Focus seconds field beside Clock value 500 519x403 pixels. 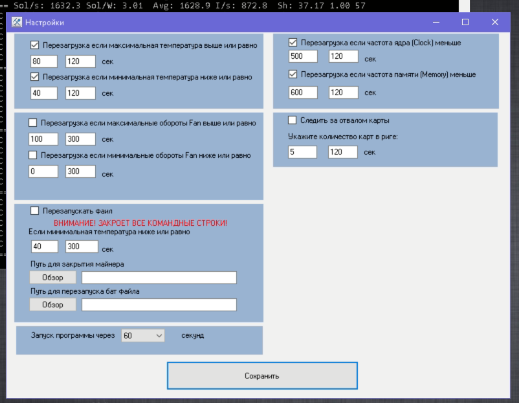click(x=343, y=56)
